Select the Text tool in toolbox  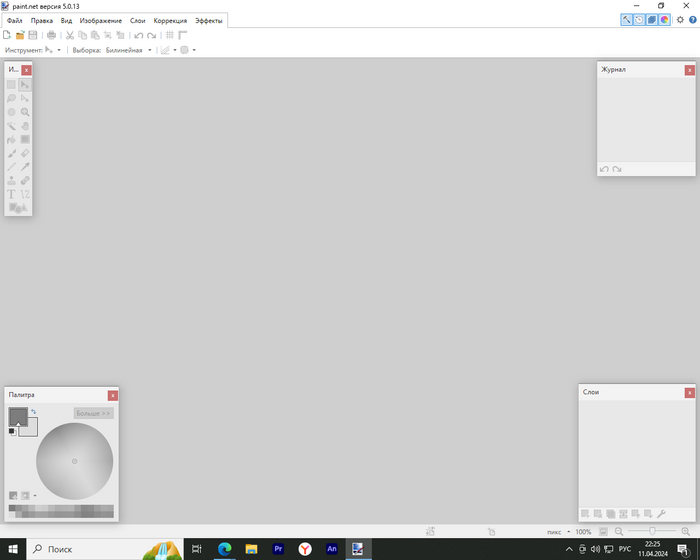coord(12,194)
